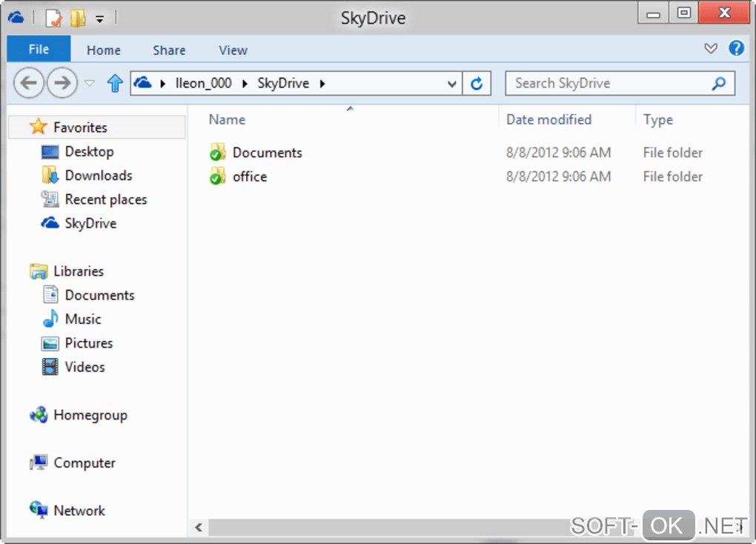Click the Properties quick access icon
This screenshot has width=756, height=544.
[53, 19]
